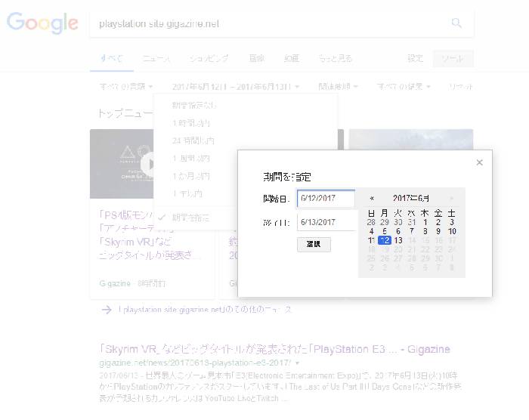Viewport: 529px width, 420px height.
Task: Select June 9 in calendar
Action: [438, 231]
